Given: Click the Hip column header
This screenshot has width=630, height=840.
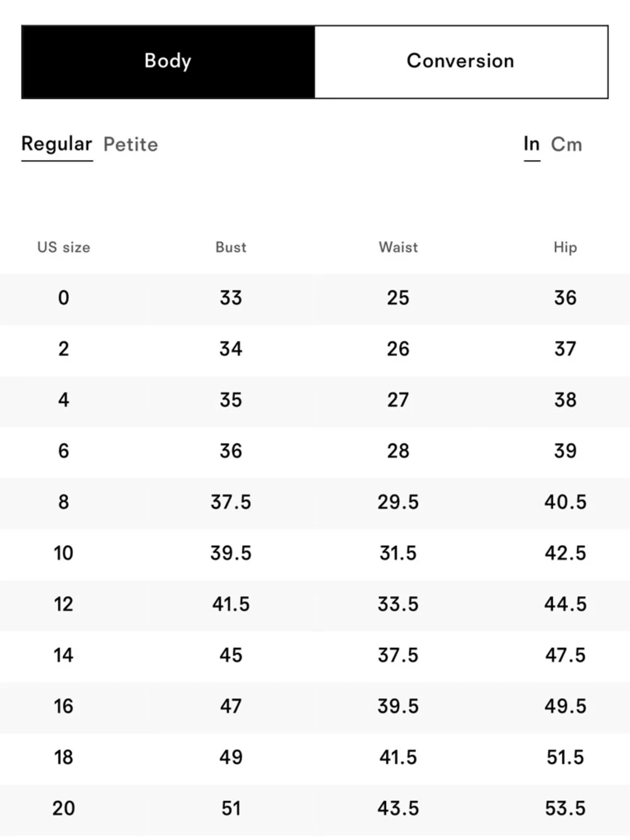Looking at the screenshot, I should pyautogui.click(x=565, y=247).
